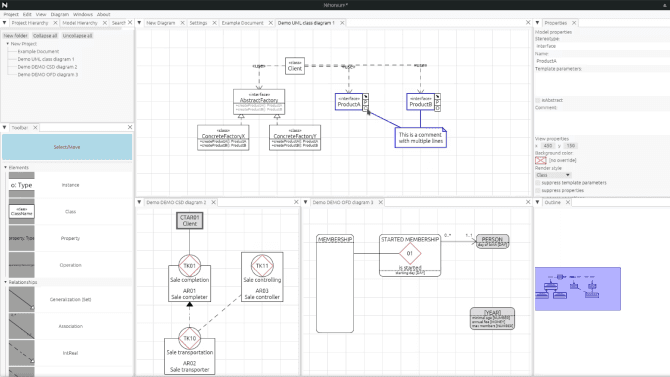Click the x position field
The width and height of the screenshot is (670, 377).
tap(548, 146)
